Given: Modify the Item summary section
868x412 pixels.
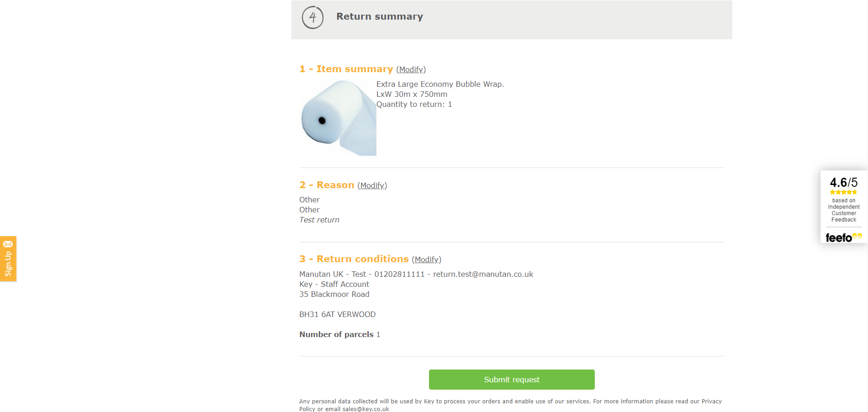Looking at the screenshot, I should [411, 69].
